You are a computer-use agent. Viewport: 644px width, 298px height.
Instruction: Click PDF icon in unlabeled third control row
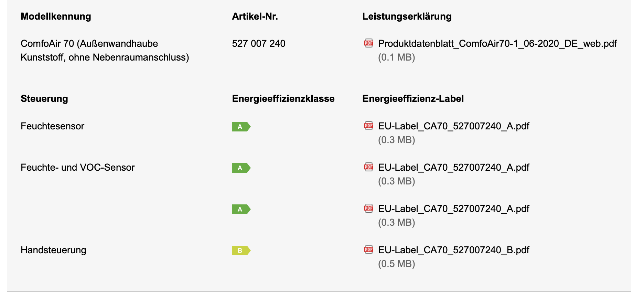368,208
